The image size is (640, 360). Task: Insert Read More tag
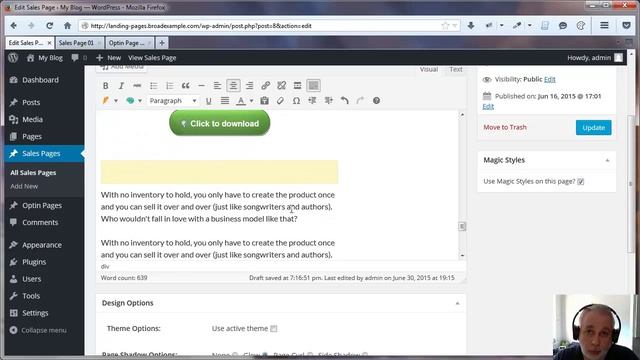pyautogui.click(x=297, y=86)
